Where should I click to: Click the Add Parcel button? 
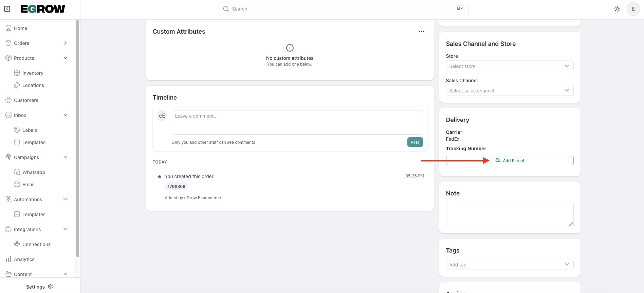pos(510,160)
